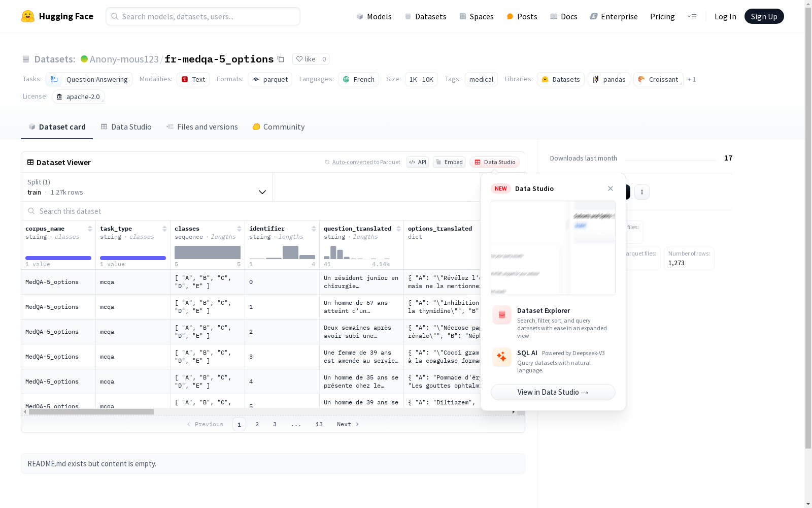Open the Models page from the top navigation

click(374, 16)
